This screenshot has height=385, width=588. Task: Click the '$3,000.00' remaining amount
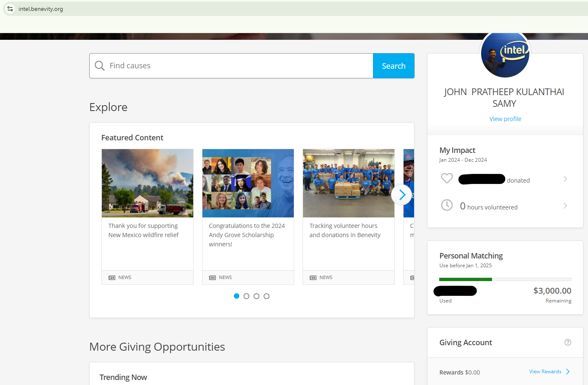pos(552,291)
